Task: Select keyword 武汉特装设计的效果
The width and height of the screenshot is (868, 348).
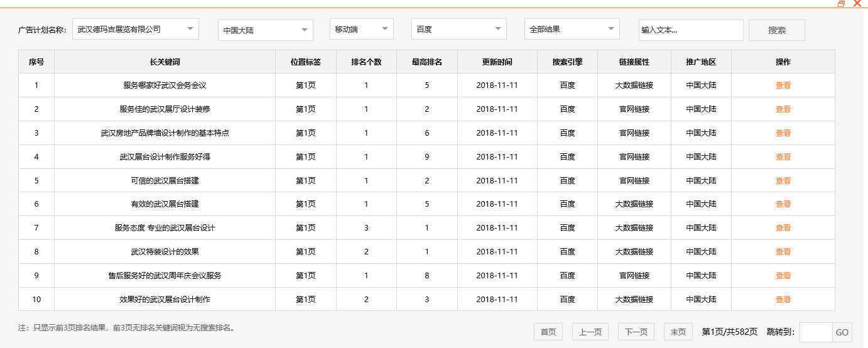Action: pos(165,252)
